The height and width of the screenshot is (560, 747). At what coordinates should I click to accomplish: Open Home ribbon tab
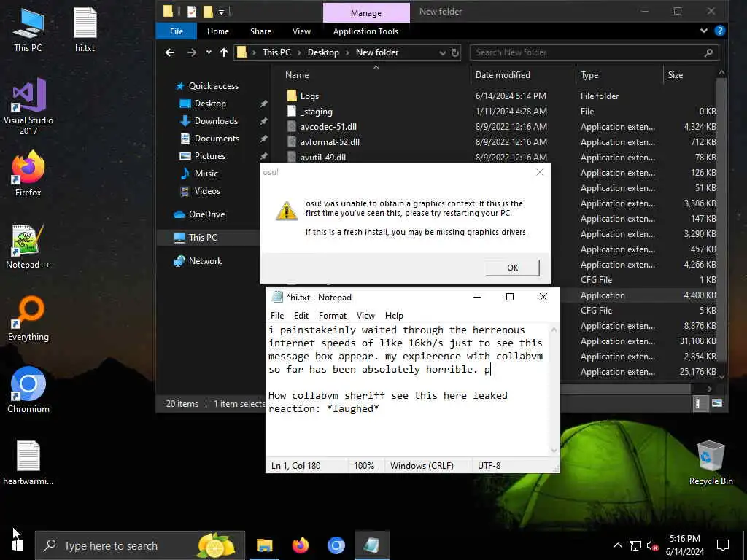tap(217, 31)
